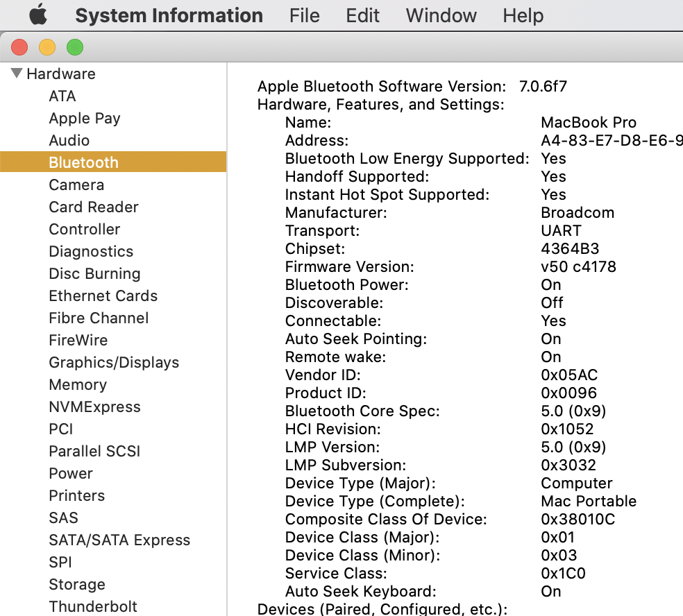The width and height of the screenshot is (683, 616).
Task: Select Thunderbolt in the sidebar
Action: pyautogui.click(x=93, y=606)
